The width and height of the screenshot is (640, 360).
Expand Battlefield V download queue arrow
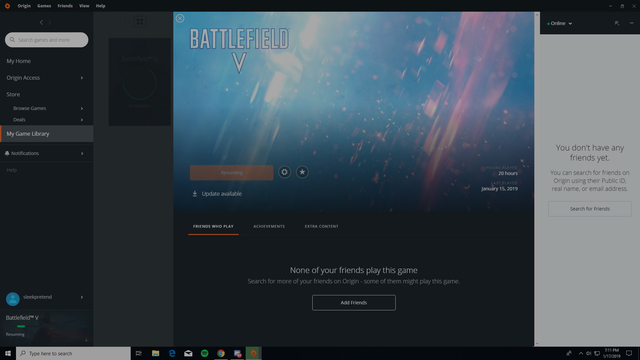click(86, 340)
